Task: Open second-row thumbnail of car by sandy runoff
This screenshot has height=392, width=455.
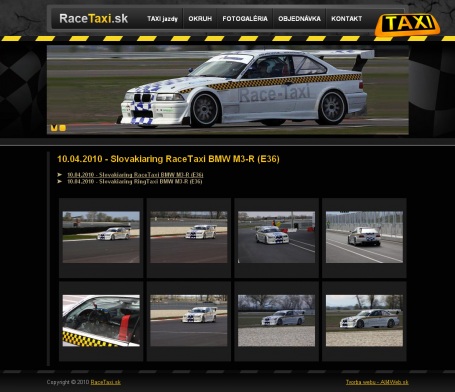Action: pos(189,321)
